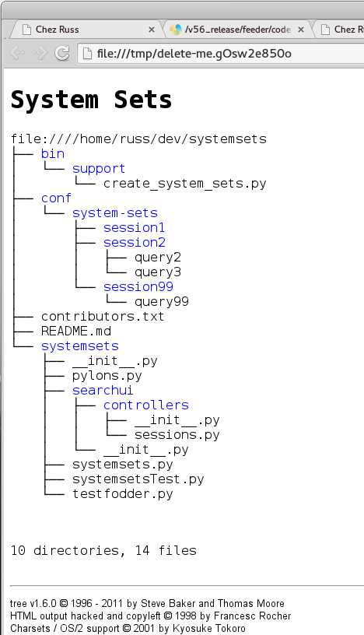Reload the page with refresh icon
The width and height of the screenshot is (364, 635).
(62, 53)
